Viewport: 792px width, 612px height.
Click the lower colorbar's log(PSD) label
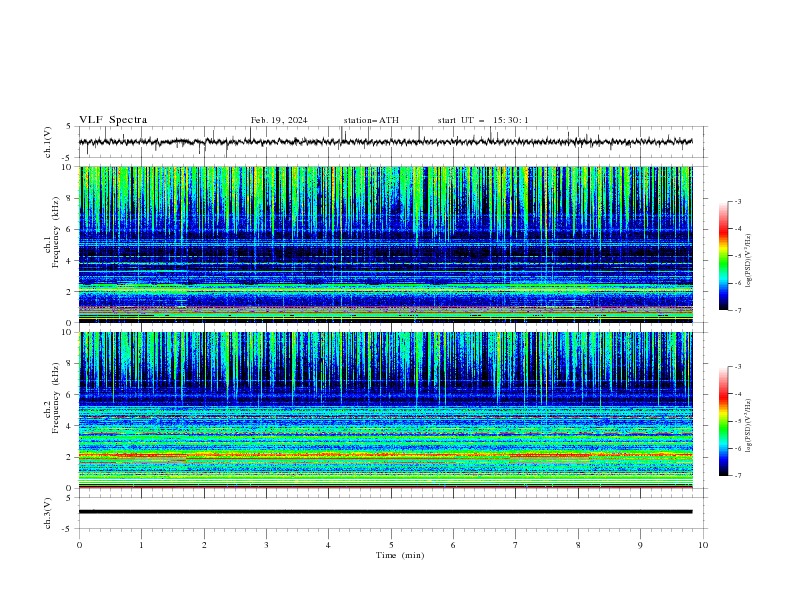[748, 426]
